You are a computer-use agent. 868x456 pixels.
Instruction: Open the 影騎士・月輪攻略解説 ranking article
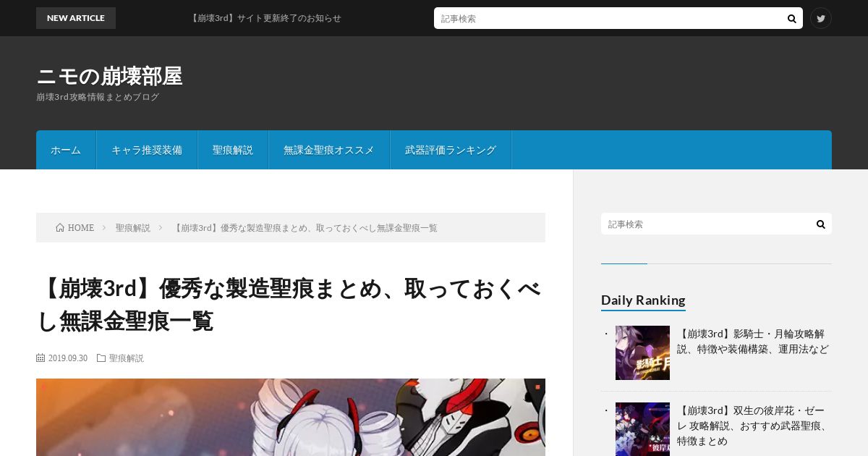coord(752,342)
